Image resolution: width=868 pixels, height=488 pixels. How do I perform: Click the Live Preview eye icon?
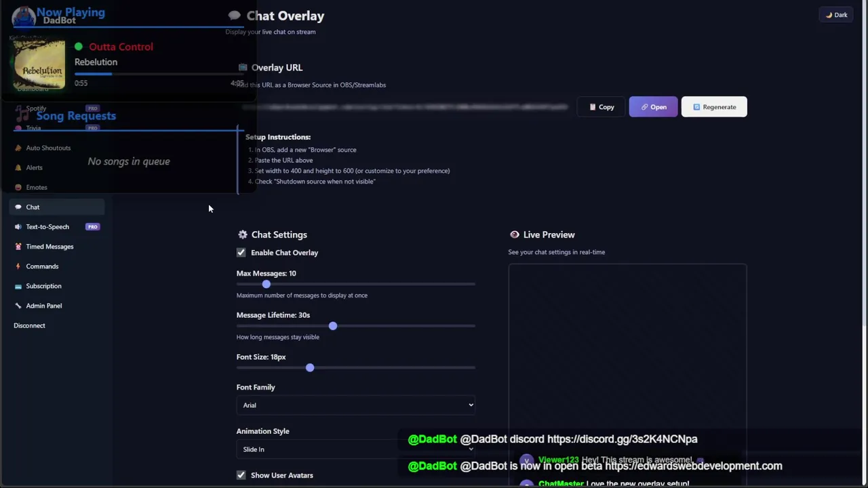pyautogui.click(x=515, y=235)
